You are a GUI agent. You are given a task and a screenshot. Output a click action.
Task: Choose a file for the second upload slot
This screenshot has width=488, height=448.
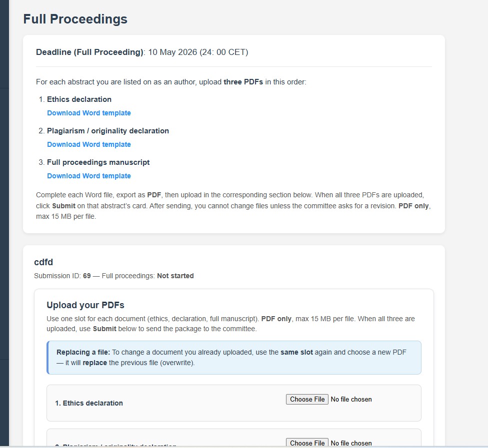[x=307, y=443]
